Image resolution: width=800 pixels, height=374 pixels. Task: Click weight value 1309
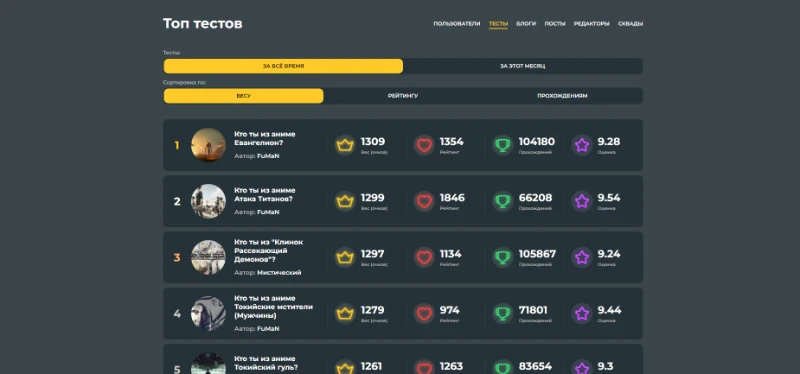(373, 141)
